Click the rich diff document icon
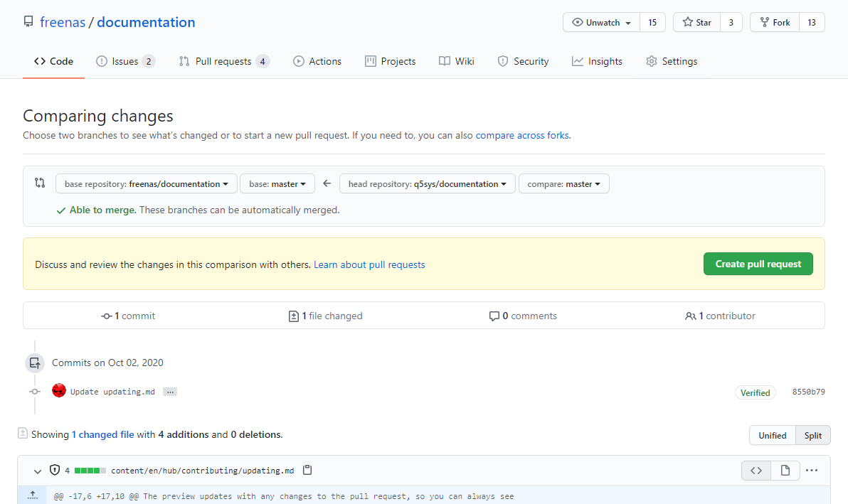 (x=785, y=471)
